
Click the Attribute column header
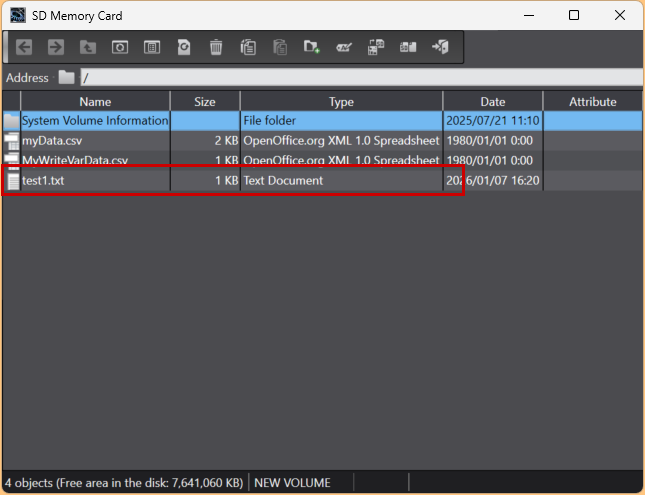592,101
